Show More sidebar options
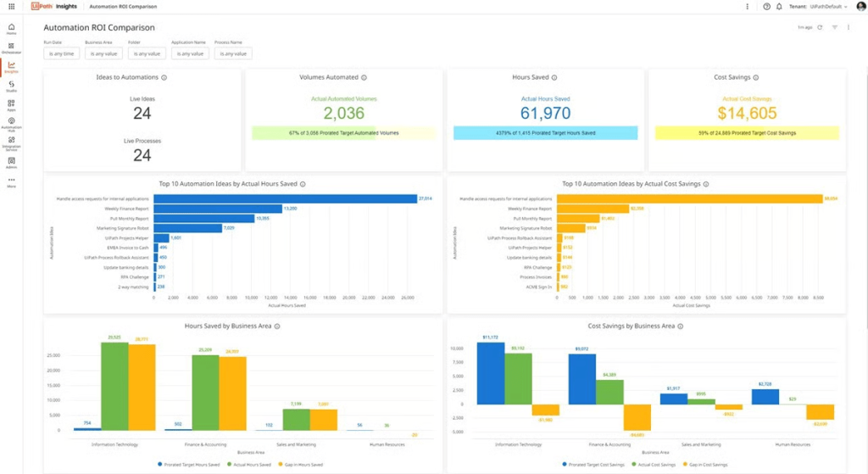 pyautogui.click(x=11, y=182)
